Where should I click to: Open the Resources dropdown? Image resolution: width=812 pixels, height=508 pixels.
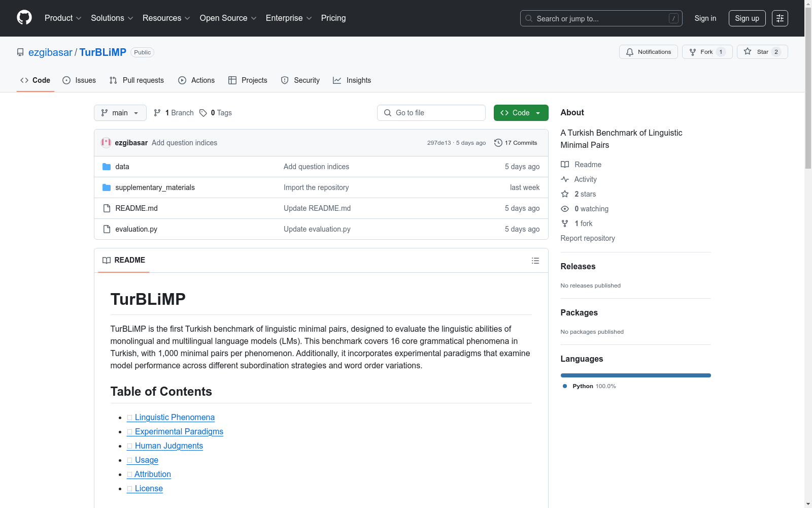point(166,18)
